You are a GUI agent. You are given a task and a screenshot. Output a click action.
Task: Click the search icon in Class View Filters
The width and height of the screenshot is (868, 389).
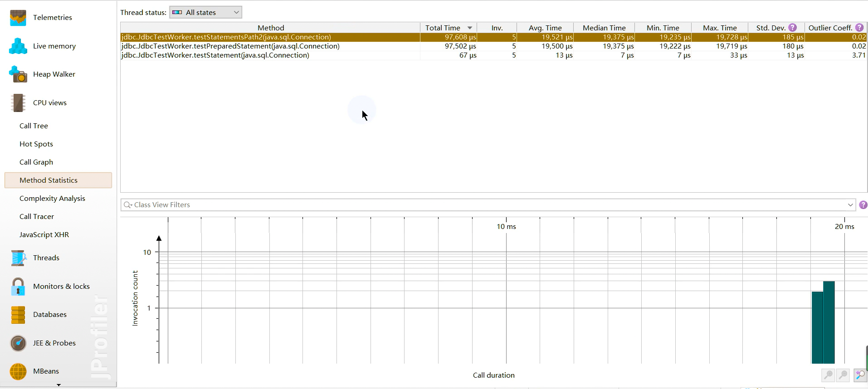click(128, 205)
